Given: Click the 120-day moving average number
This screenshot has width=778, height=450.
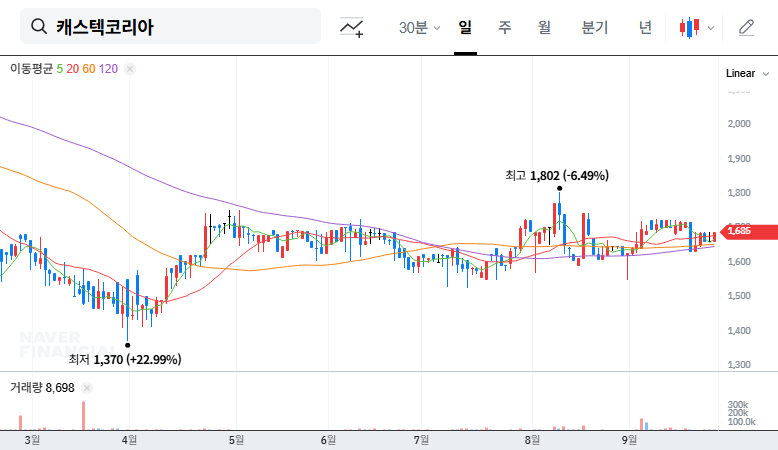Looking at the screenshot, I should (108, 69).
